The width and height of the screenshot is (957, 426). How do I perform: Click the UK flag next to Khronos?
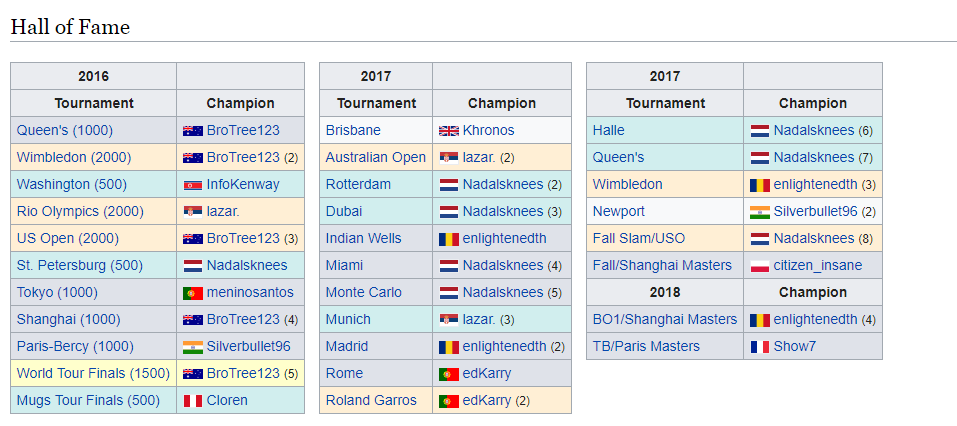tap(449, 131)
